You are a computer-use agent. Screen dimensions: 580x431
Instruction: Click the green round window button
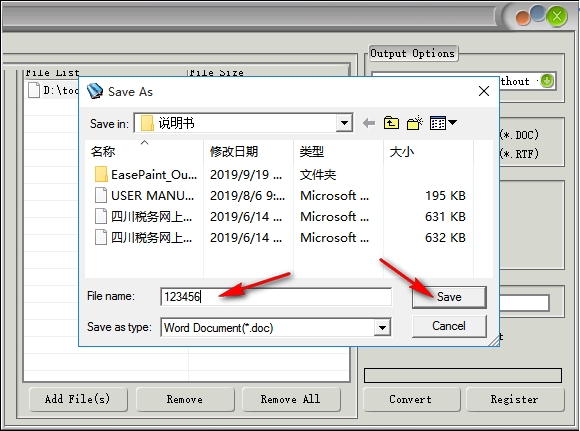[x=557, y=16]
